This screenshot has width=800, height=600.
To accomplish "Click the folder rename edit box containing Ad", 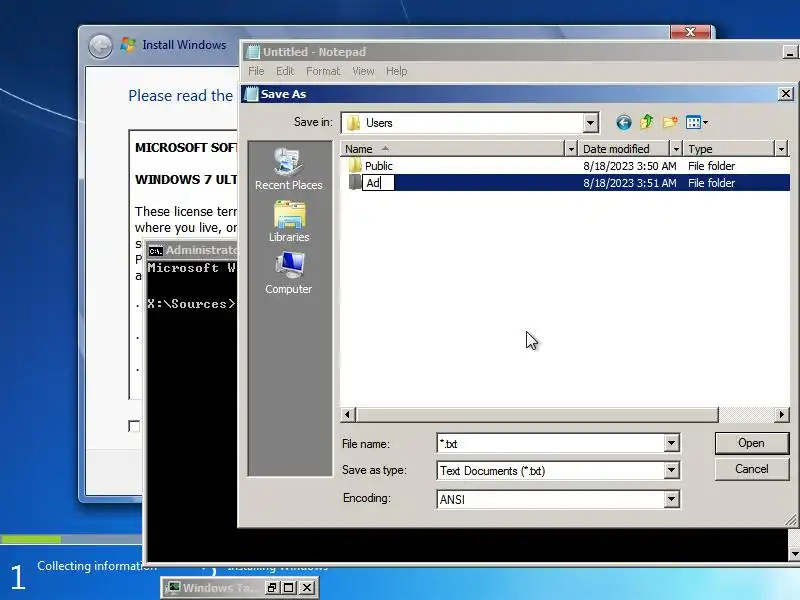I will (378, 183).
